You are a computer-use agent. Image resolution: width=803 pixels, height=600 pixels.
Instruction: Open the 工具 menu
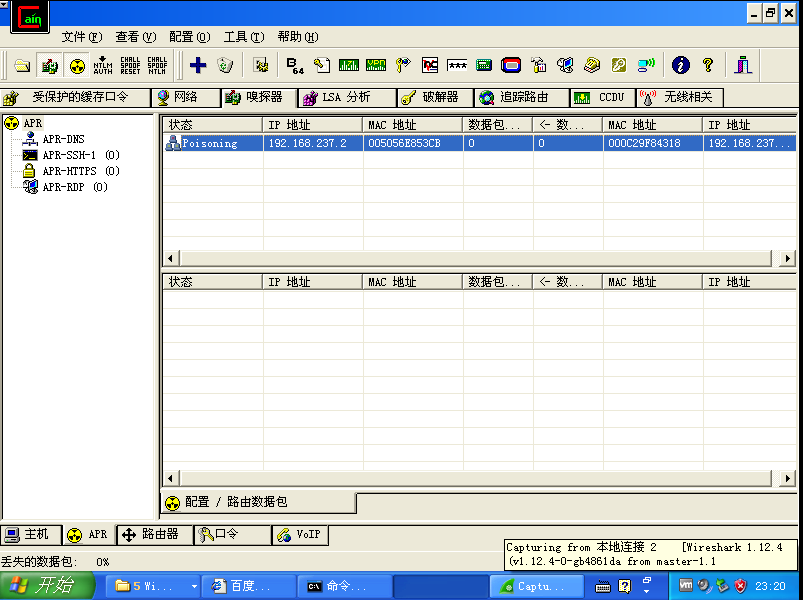tap(243, 37)
